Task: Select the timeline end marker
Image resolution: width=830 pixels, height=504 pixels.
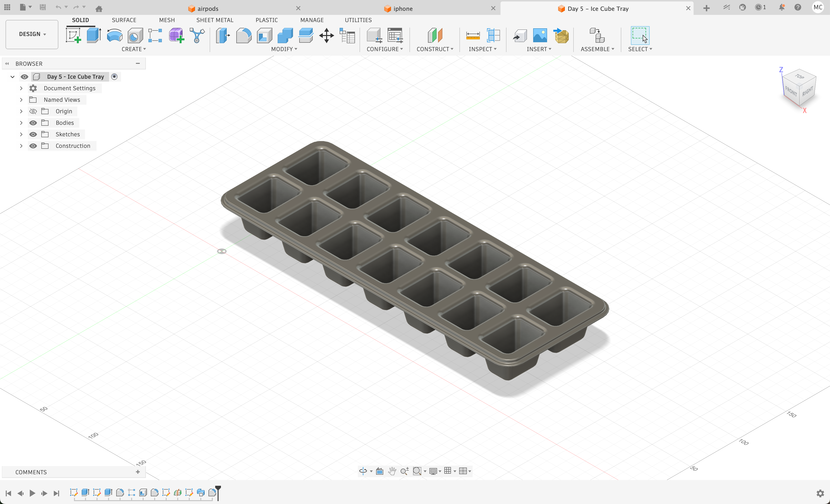Action: pos(218,493)
